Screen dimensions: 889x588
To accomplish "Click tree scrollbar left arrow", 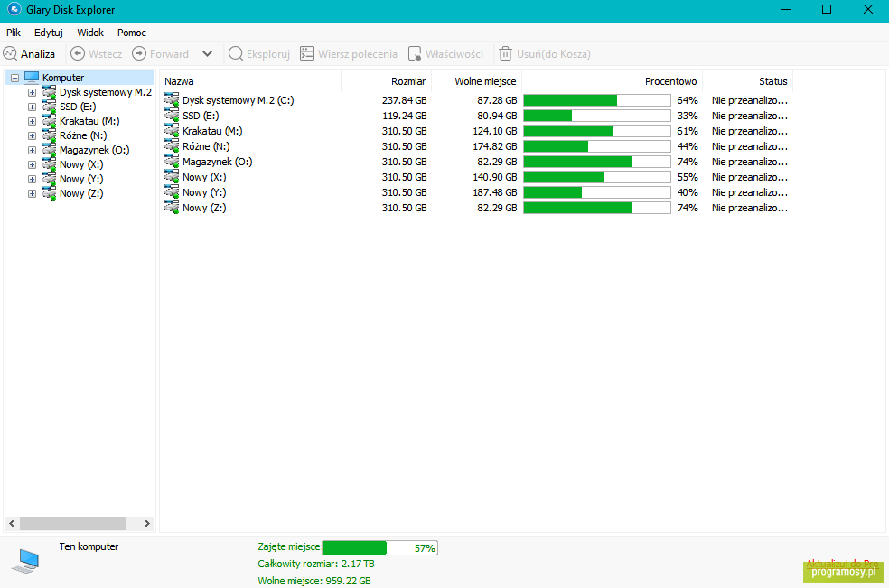I will (12, 523).
